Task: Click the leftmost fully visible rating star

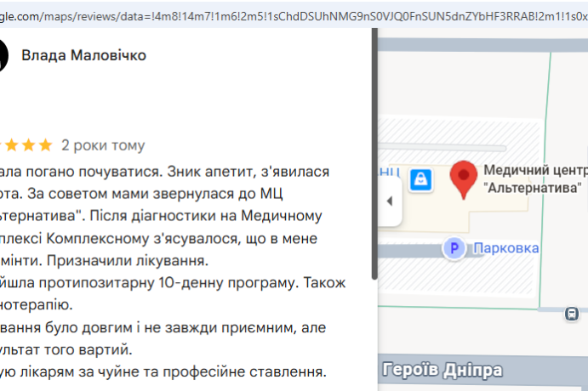Action: point(12,145)
